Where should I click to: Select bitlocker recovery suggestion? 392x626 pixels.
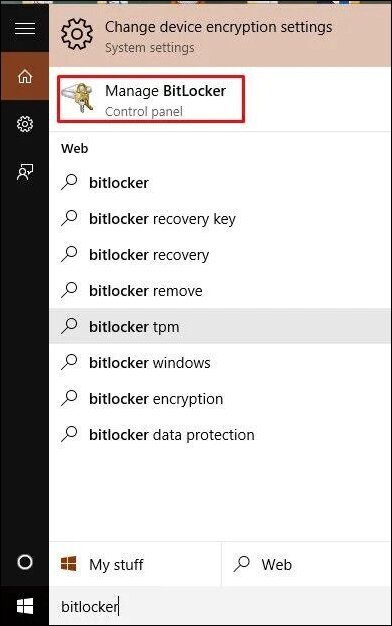pos(220,255)
